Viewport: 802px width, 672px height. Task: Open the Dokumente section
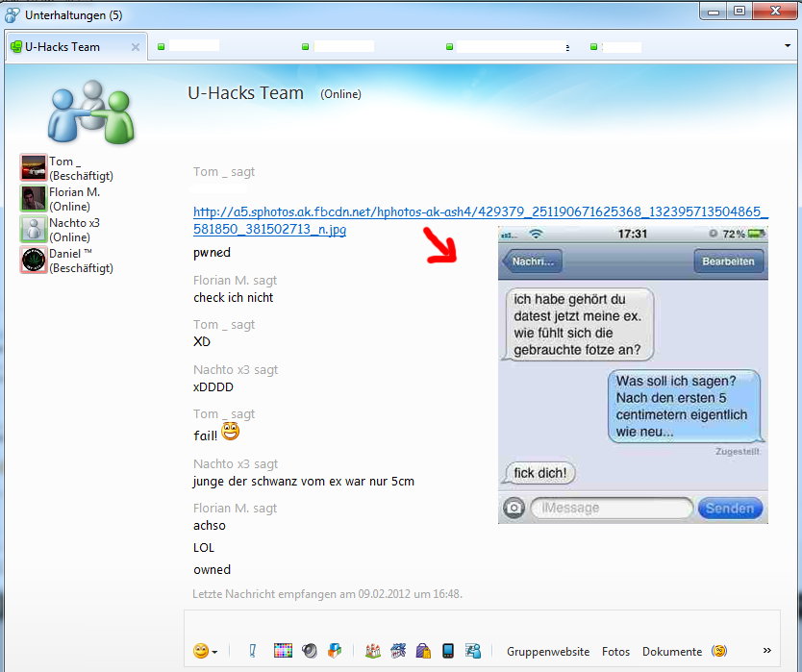click(671, 652)
